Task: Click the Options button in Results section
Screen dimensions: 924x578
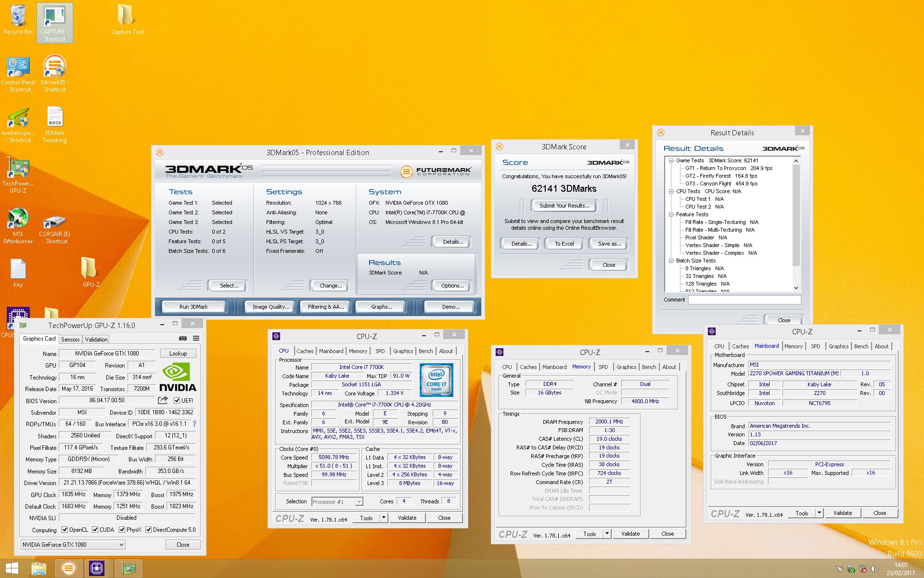Action: pyautogui.click(x=452, y=286)
